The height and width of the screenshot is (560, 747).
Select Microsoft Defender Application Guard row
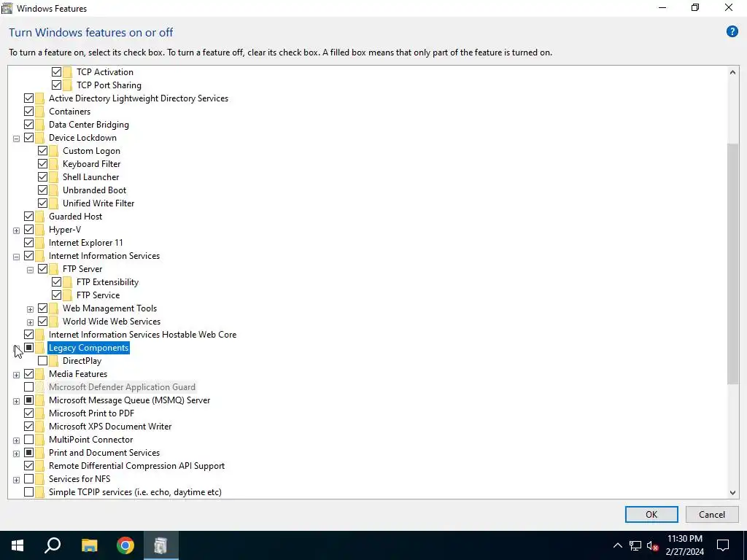(122, 387)
